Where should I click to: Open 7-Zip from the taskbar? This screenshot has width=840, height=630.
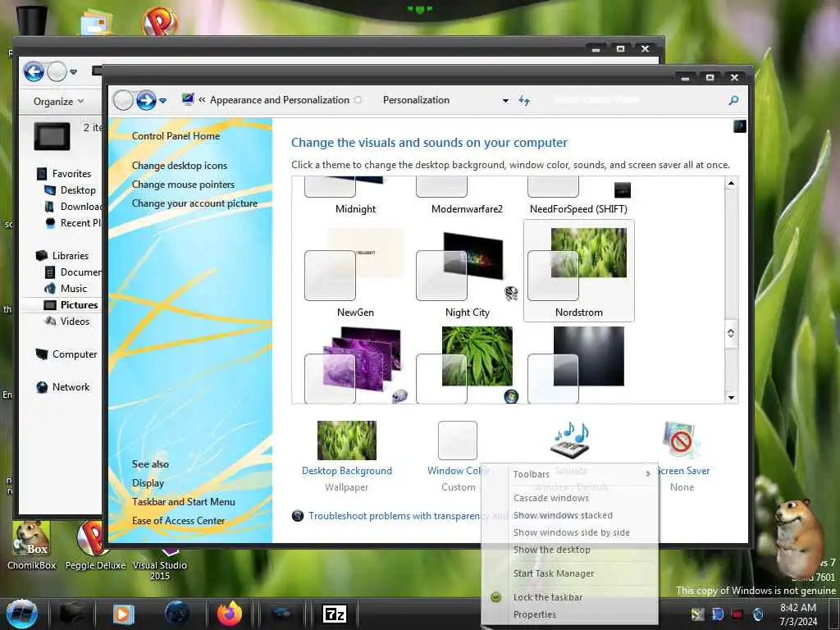coord(335,614)
